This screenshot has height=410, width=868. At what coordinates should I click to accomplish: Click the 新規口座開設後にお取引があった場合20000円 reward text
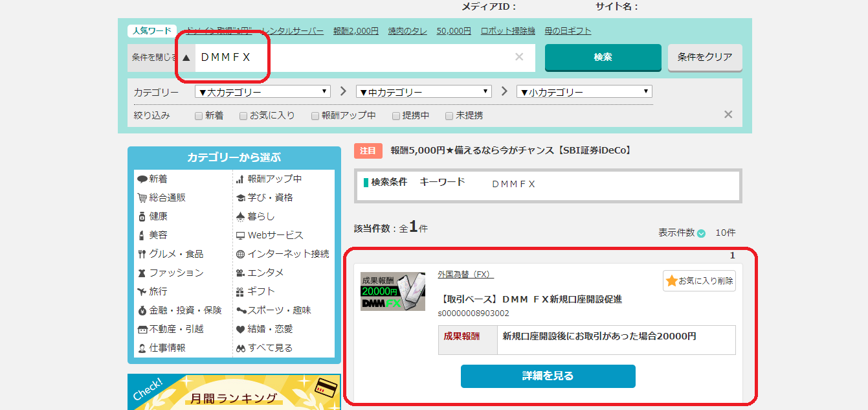click(599, 336)
